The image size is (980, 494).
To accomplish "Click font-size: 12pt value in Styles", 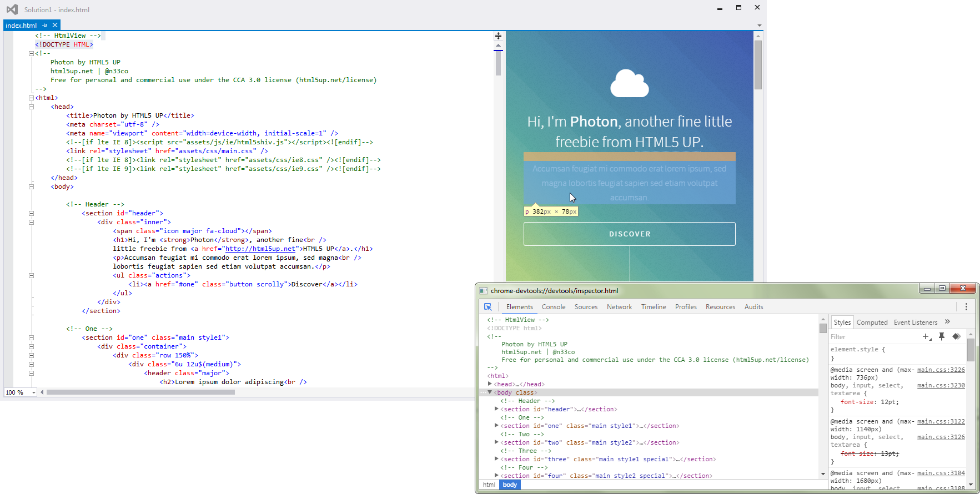I will 889,402.
